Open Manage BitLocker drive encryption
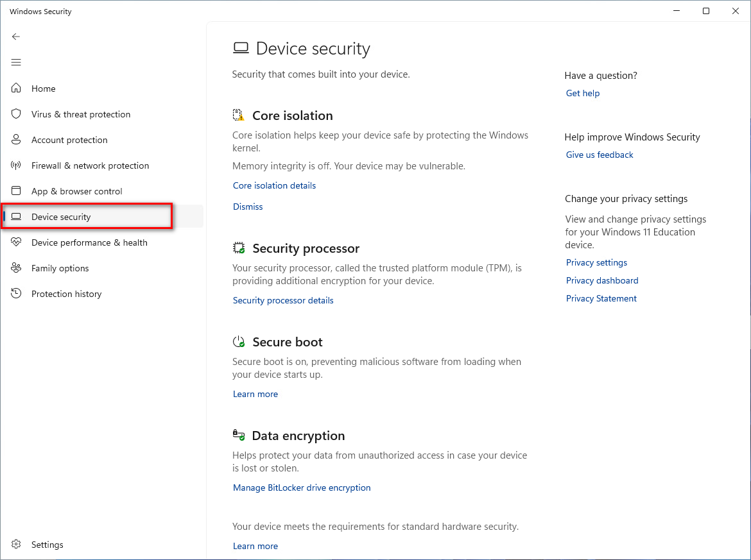This screenshot has height=560, width=751. 302,488
